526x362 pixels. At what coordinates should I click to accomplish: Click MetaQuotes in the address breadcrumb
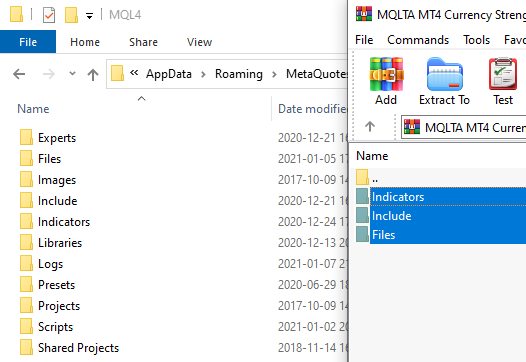click(x=316, y=74)
